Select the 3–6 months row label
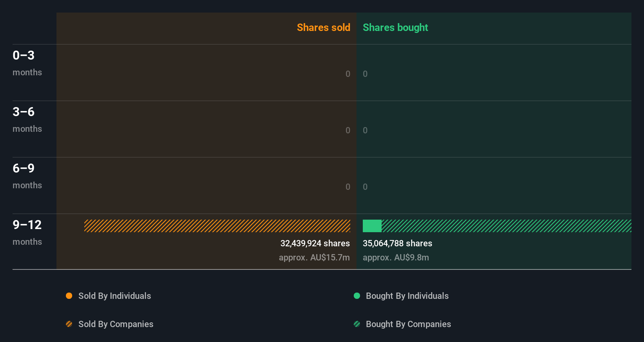The width and height of the screenshot is (644, 342). pyautogui.click(x=27, y=120)
